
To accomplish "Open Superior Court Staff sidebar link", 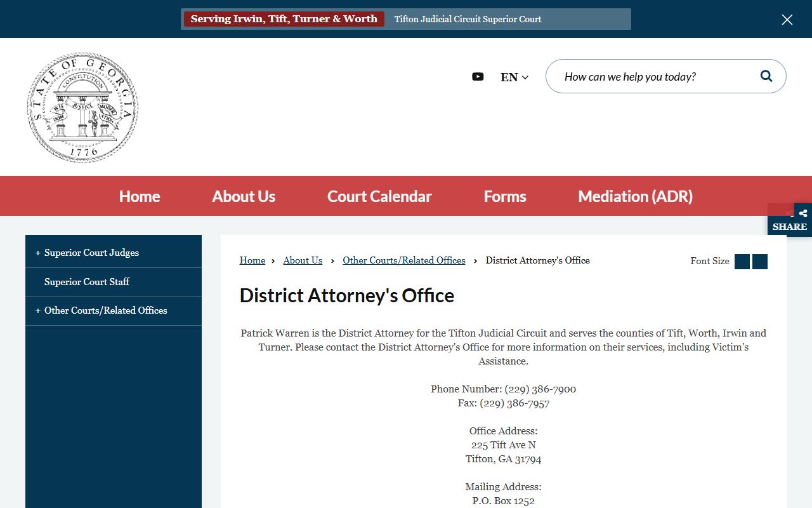I will click(x=87, y=282).
